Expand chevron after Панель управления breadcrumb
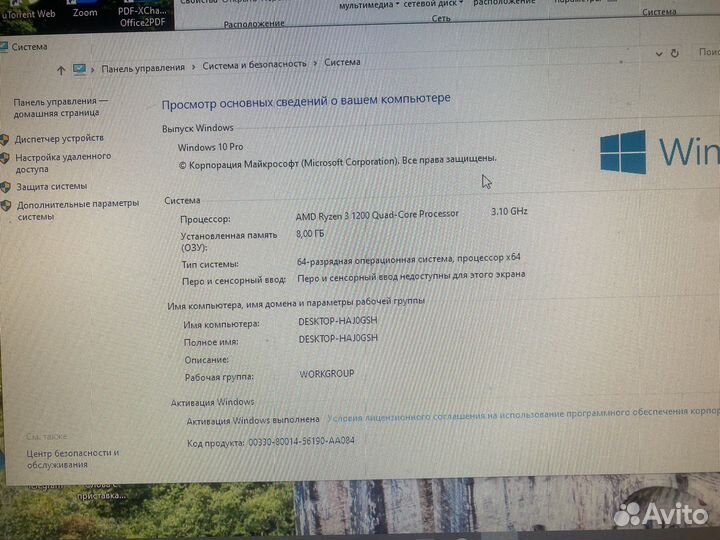 point(193,67)
